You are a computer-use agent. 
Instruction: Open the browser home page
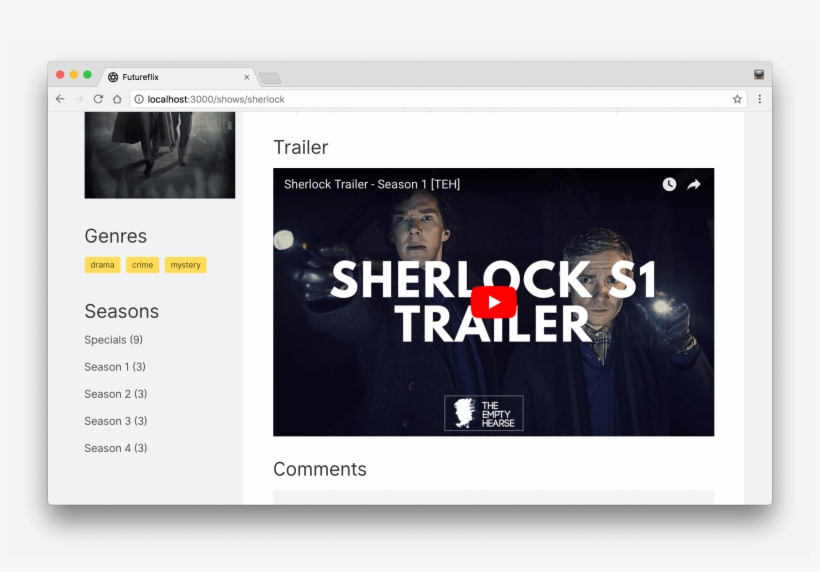117,99
